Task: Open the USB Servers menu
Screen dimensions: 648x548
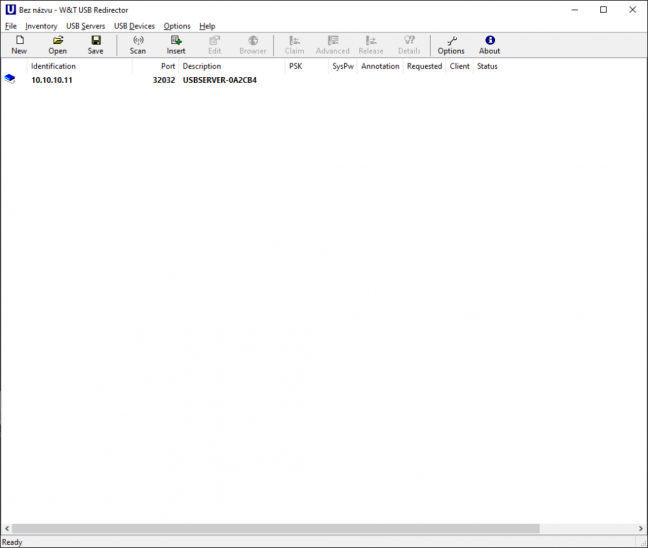Action: pyautogui.click(x=86, y=26)
